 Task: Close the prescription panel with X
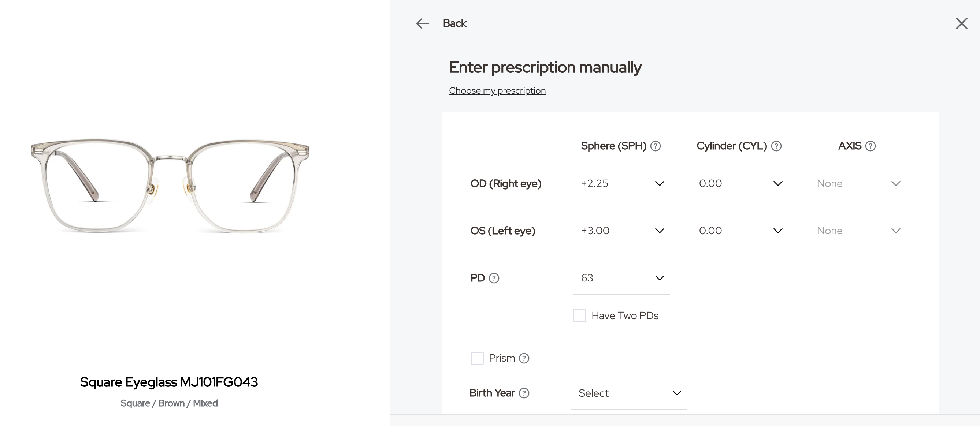[961, 23]
